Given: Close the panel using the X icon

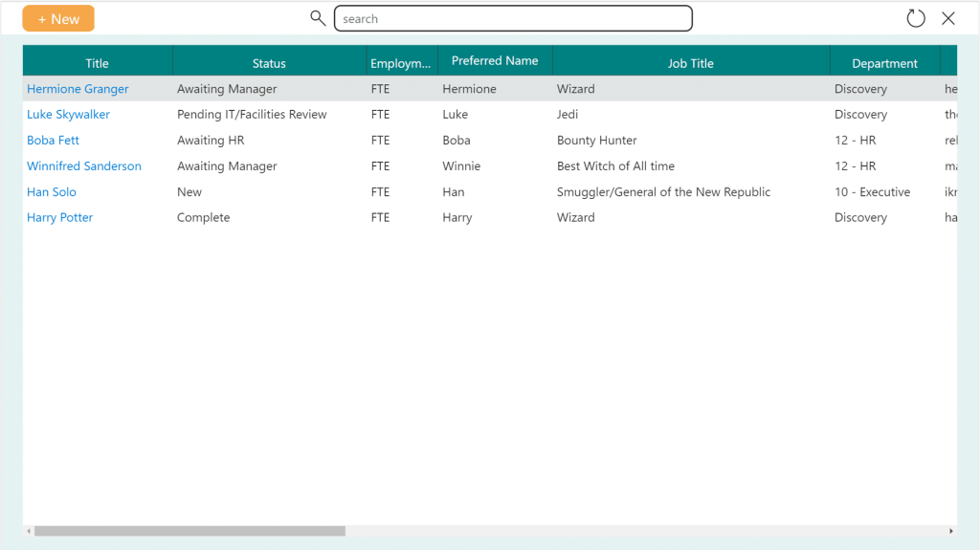Looking at the screenshot, I should click(x=948, y=18).
